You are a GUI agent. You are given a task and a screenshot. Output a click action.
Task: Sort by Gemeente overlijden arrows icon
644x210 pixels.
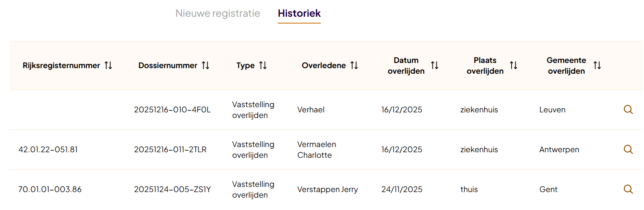[x=597, y=65]
